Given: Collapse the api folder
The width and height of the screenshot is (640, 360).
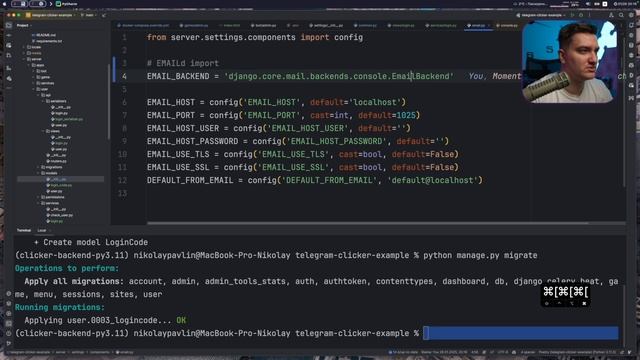Looking at the screenshot, I should [38, 95].
